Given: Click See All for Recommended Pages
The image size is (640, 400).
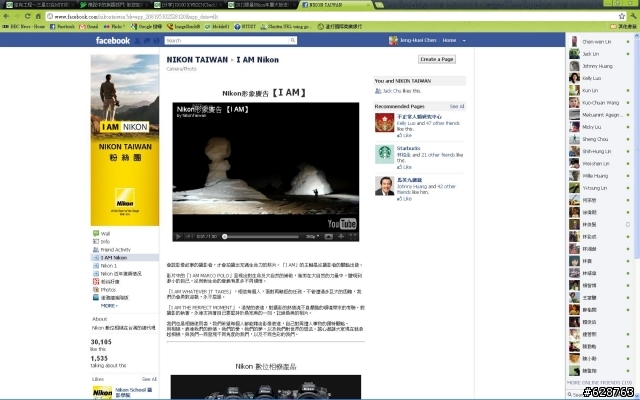Looking at the screenshot, I should point(457,107).
